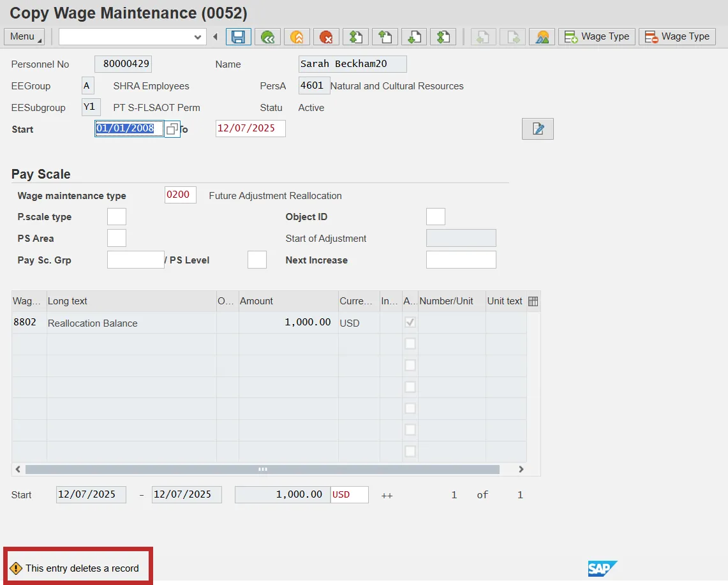Click the Amount column header
The height and width of the screenshot is (585, 728).
pos(288,301)
